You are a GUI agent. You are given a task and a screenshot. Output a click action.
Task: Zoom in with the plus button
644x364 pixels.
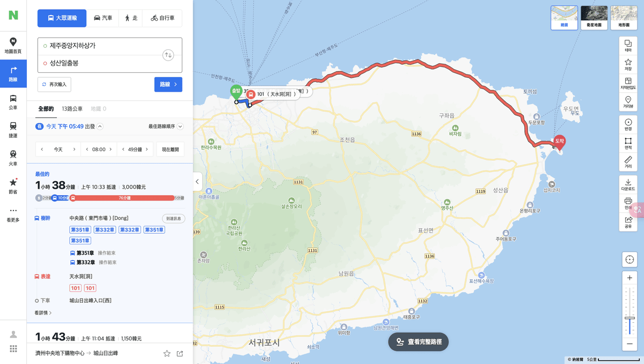tap(630, 278)
